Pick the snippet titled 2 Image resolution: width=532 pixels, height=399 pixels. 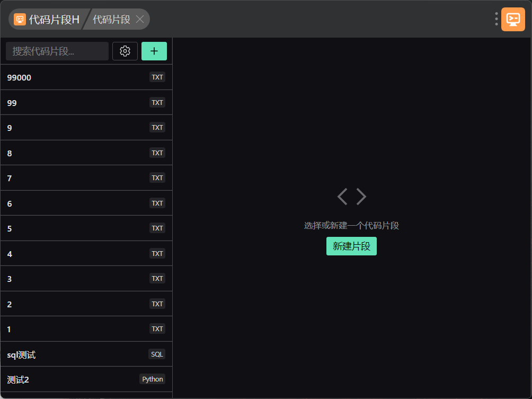86,304
